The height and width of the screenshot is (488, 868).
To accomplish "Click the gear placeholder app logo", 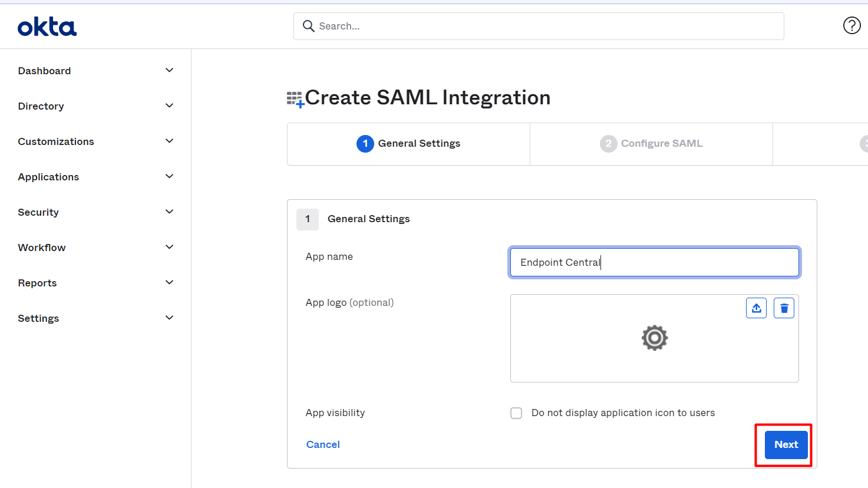I will pos(654,338).
